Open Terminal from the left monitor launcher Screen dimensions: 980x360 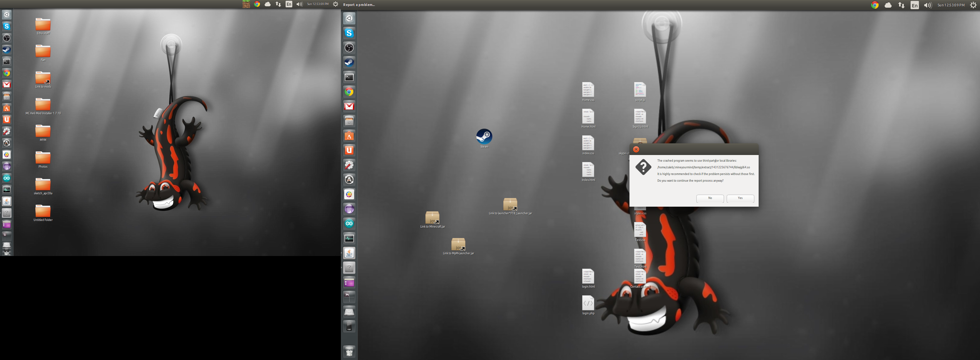6,61
